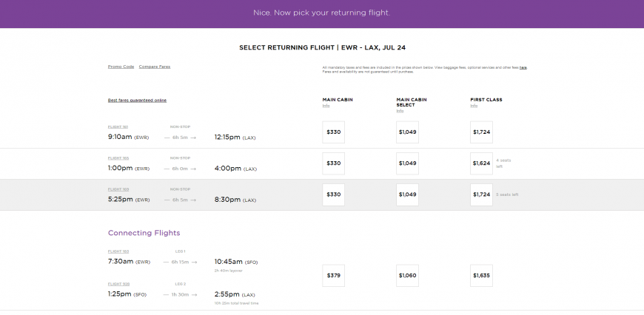Click the 8:30pm (LAX) arrival time
Screen dimensions: 644x315
(235, 200)
